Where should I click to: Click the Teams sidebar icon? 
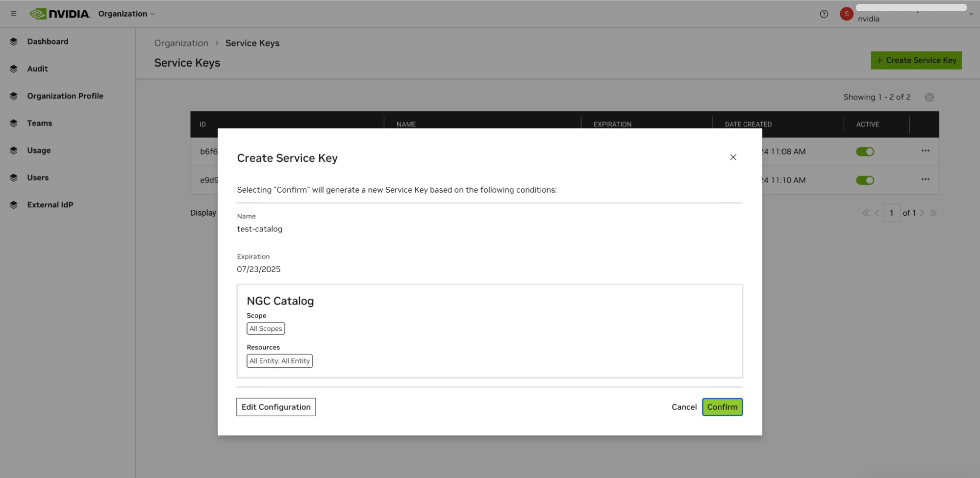click(x=13, y=123)
